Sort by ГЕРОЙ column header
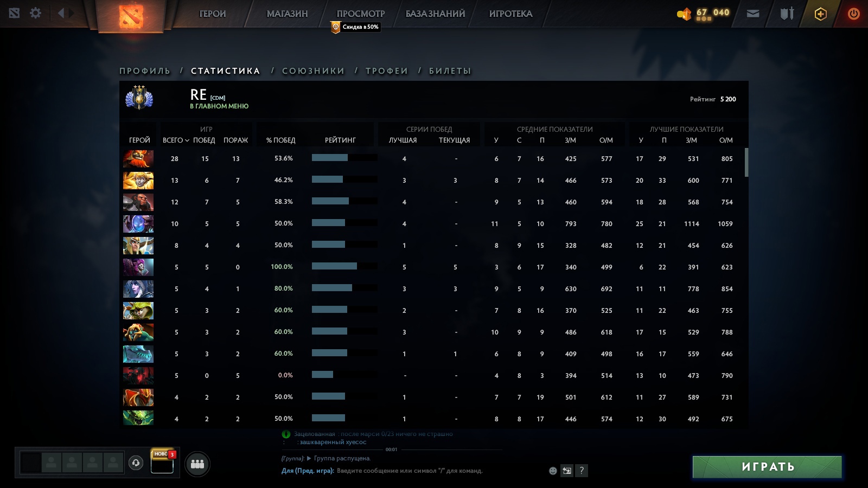The height and width of the screenshot is (488, 868). pyautogui.click(x=139, y=140)
